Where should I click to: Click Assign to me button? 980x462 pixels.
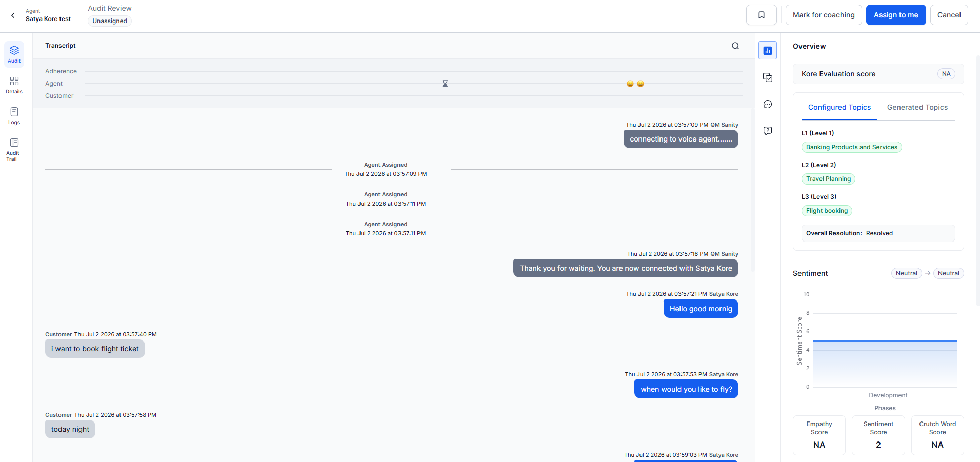(x=896, y=15)
